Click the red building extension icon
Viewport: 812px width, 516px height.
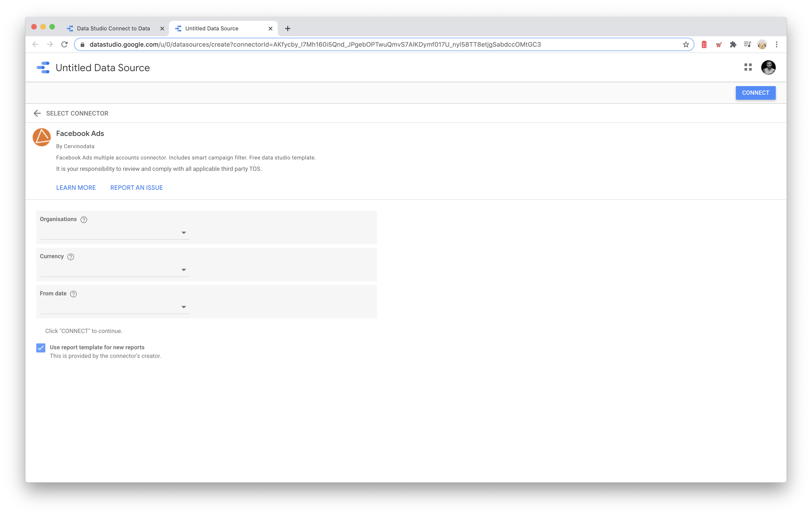[704, 44]
